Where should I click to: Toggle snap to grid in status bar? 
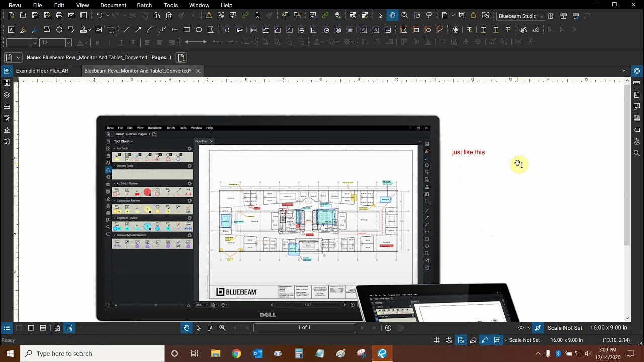449,340
